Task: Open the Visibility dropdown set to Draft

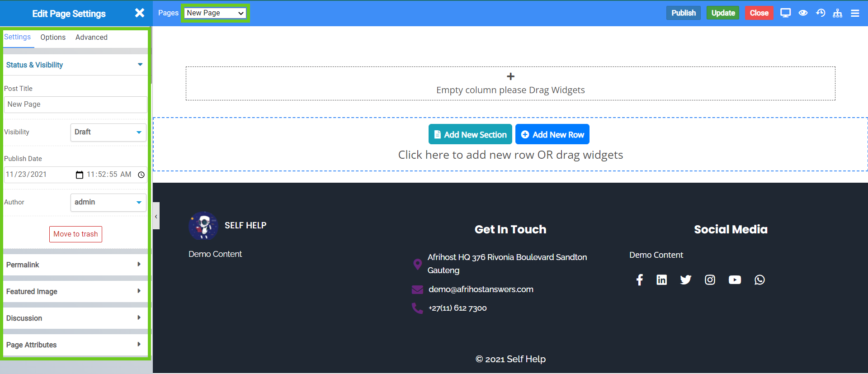Action: 108,132
